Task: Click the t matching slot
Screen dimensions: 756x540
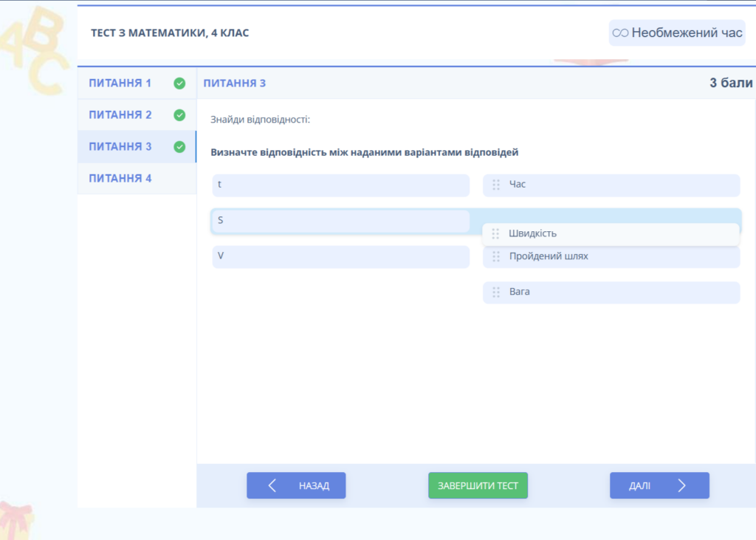Action: [x=340, y=185]
